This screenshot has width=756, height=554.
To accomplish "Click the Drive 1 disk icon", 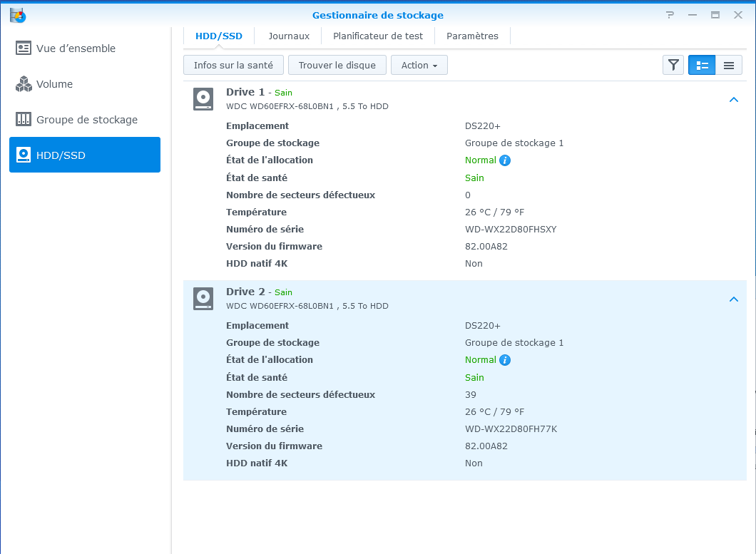I will (x=203, y=99).
